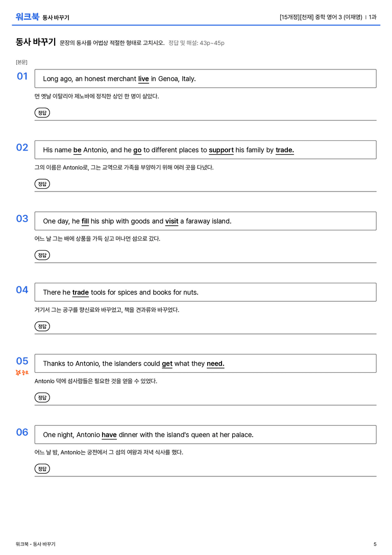Screen dimensions: 392x555
Task: Click the blue 워크북 logo in header
Action: pos(27,17)
